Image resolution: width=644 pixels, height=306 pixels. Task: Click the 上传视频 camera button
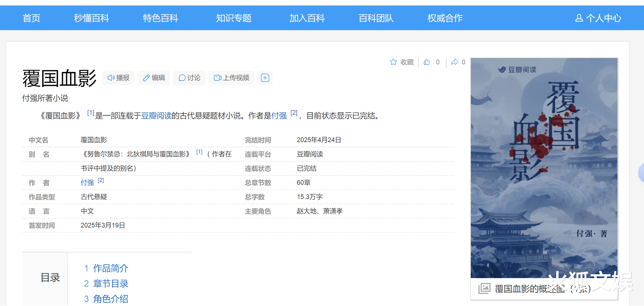(x=231, y=78)
